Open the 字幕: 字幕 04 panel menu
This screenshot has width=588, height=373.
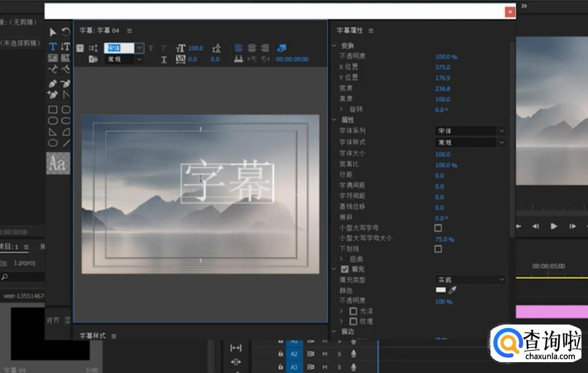point(129,30)
